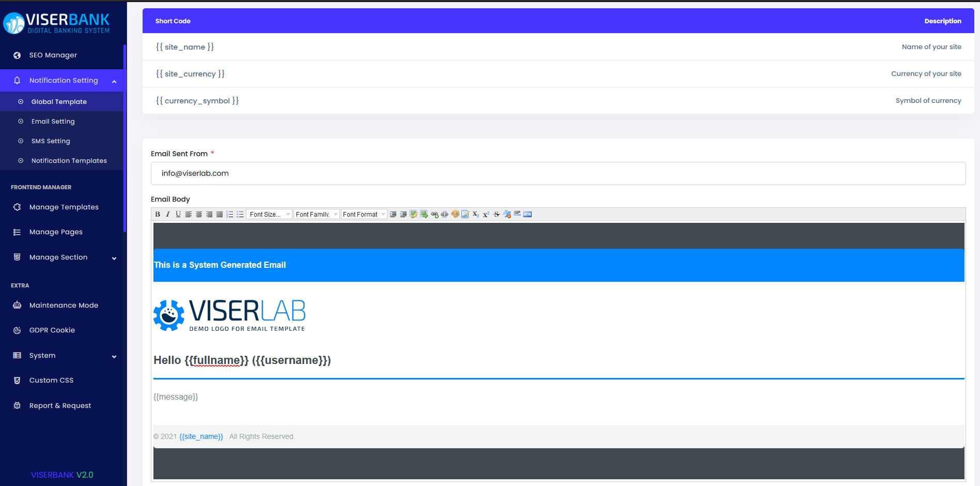Image resolution: width=980 pixels, height=486 pixels.
Task: Insert an ordered numbered list
Action: click(x=230, y=214)
